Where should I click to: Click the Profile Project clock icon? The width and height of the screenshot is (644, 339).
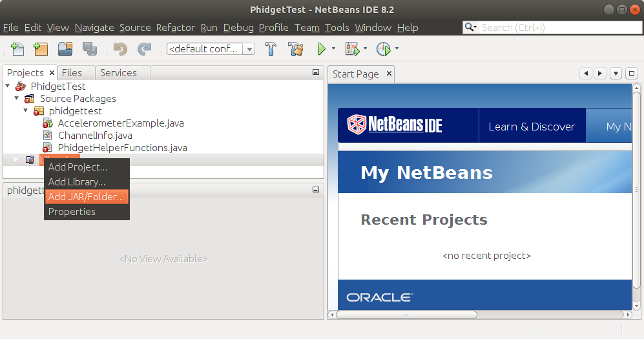[x=384, y=49]
